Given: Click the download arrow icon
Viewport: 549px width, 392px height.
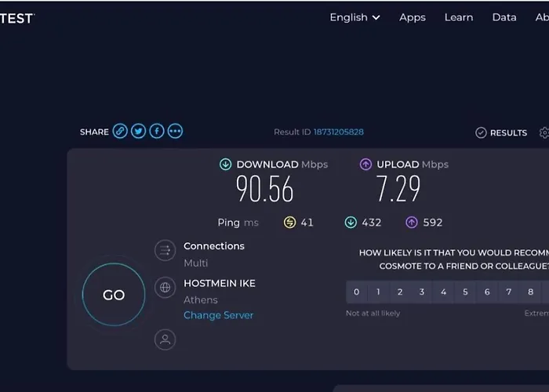Looking at the screenshot, I should [x=225, y=165].
